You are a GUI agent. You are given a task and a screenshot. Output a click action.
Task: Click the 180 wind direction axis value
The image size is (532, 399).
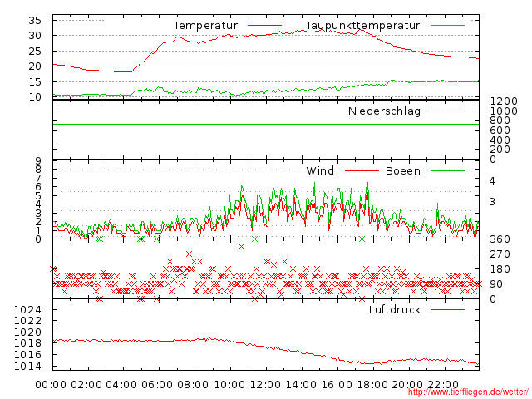(500, 269)
